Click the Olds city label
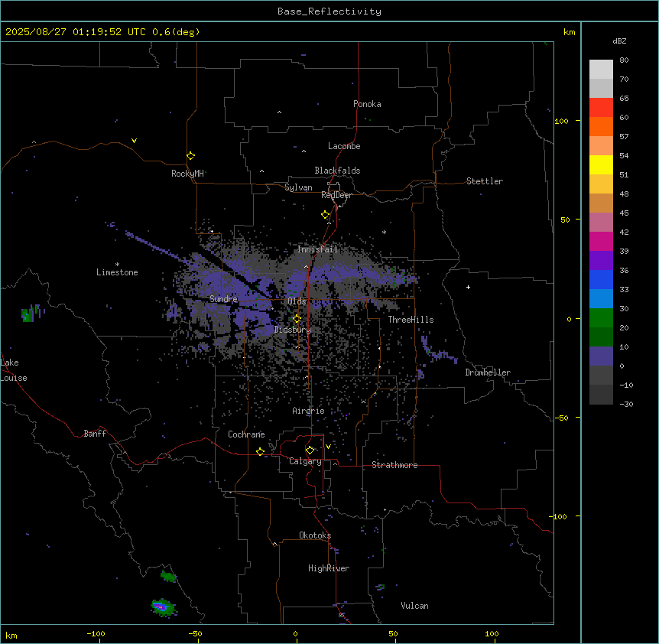 297,301
